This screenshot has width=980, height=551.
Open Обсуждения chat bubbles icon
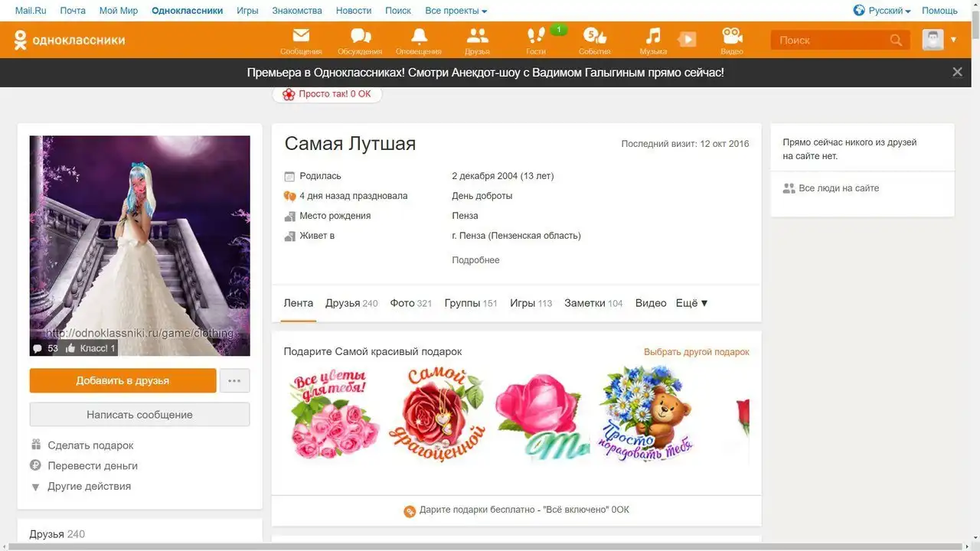tap(360, 37)
